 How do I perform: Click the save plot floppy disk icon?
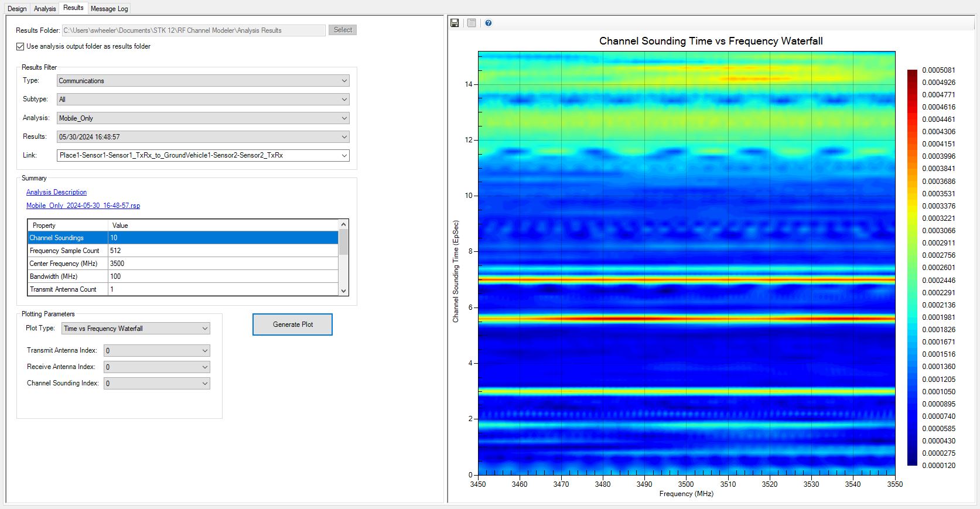pos(455,23)
